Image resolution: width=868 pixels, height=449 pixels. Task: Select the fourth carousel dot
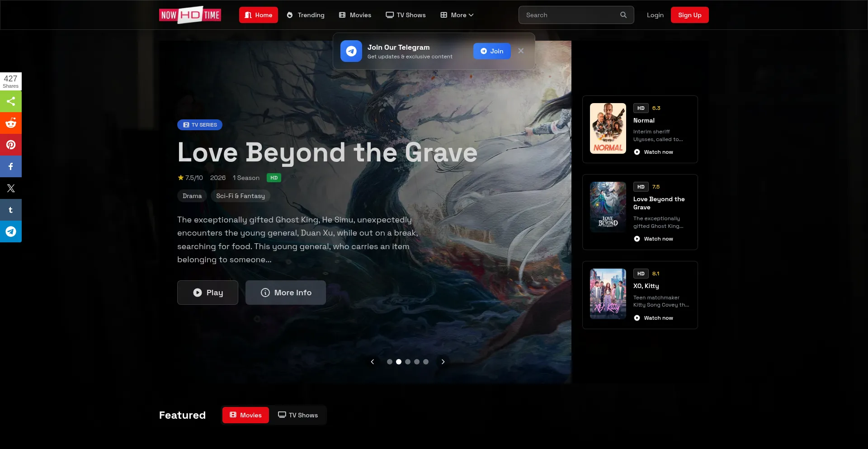(x=417, y=362)
